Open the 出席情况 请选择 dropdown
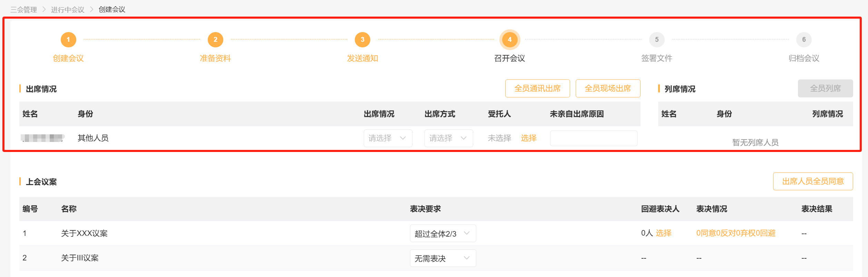The width and height of the screenshot is (868, 277). tap(388, 138)
